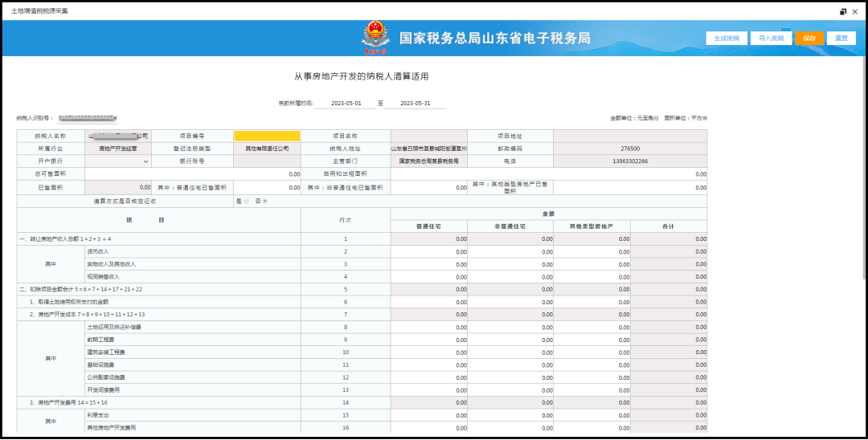Click the 所属行业 value 房地产开发经营

[x=118, y=149]
